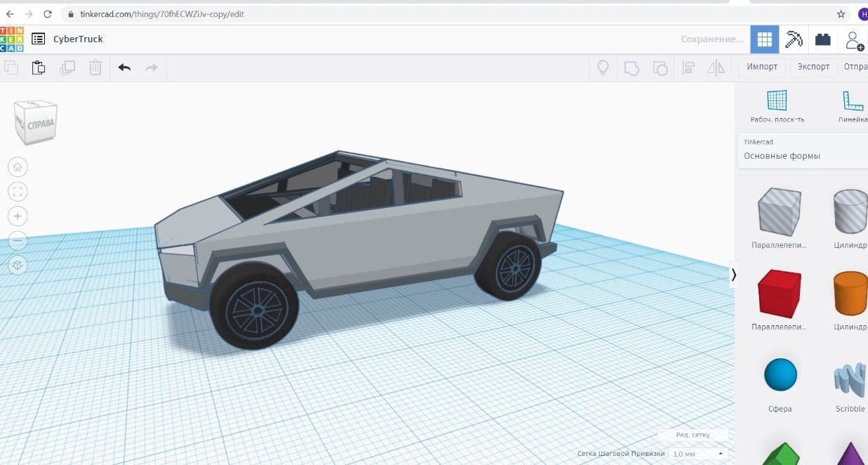Select the green roof shape
Image resolution: width=868 pixels, height=465 pixels.
[x=780, y=453]
